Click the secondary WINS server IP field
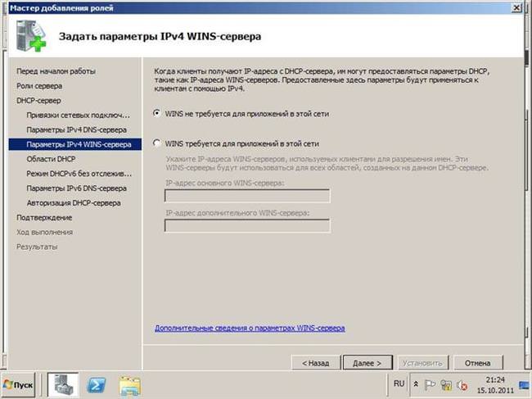532x399 pixels. (x=247, y=225)
